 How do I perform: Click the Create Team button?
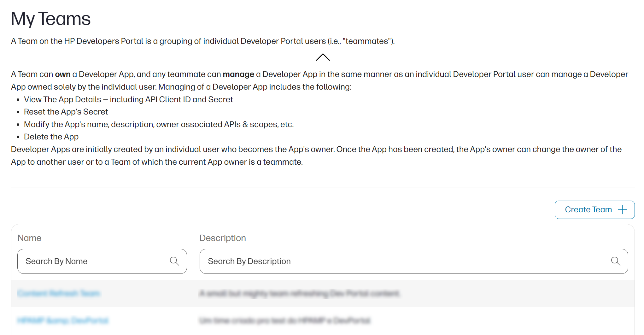click(594, 210)
